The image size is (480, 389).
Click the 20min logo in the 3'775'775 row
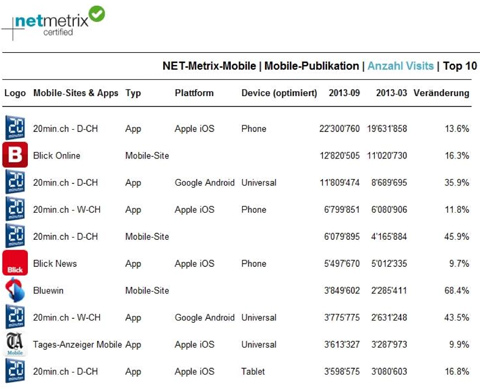click(15, 317)
